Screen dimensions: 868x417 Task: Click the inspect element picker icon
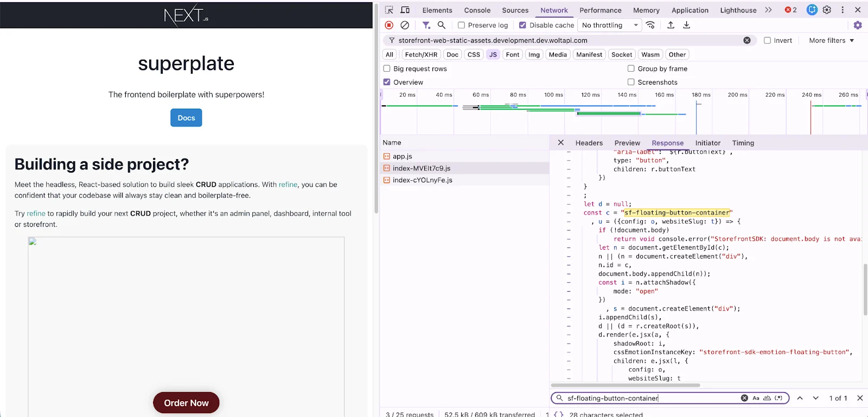(x=389, y=10)
